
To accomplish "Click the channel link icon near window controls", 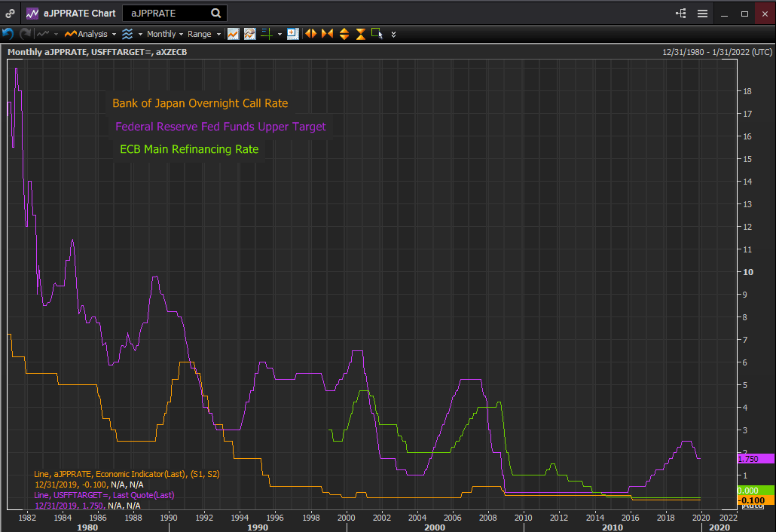I will pos(679,13).
